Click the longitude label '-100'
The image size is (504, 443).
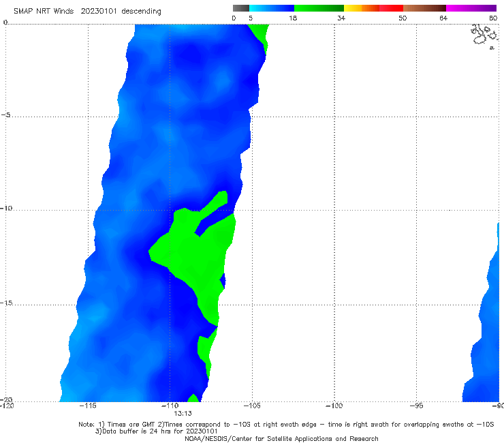click(x=334, y=406)
